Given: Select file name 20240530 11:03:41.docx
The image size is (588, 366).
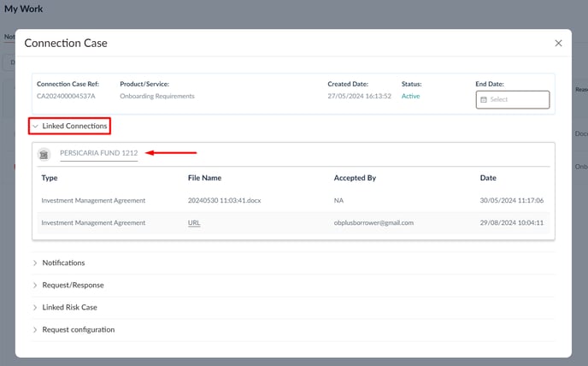Looking at the screenshot, I should (224, 200).
